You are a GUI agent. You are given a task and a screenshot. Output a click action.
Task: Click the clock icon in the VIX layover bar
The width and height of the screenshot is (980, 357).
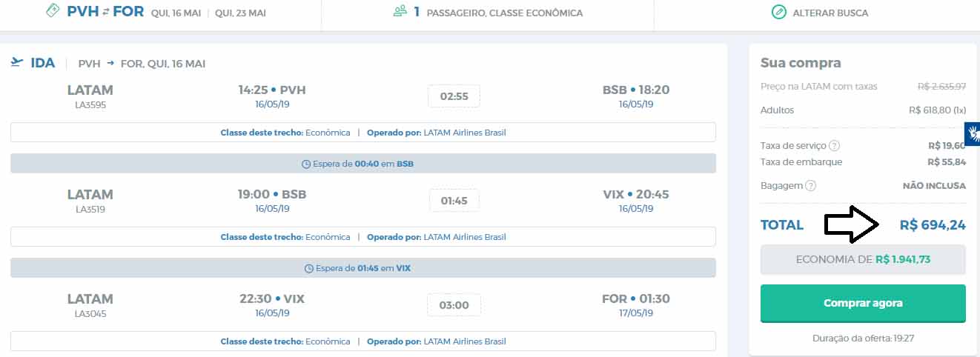[309, 268]
